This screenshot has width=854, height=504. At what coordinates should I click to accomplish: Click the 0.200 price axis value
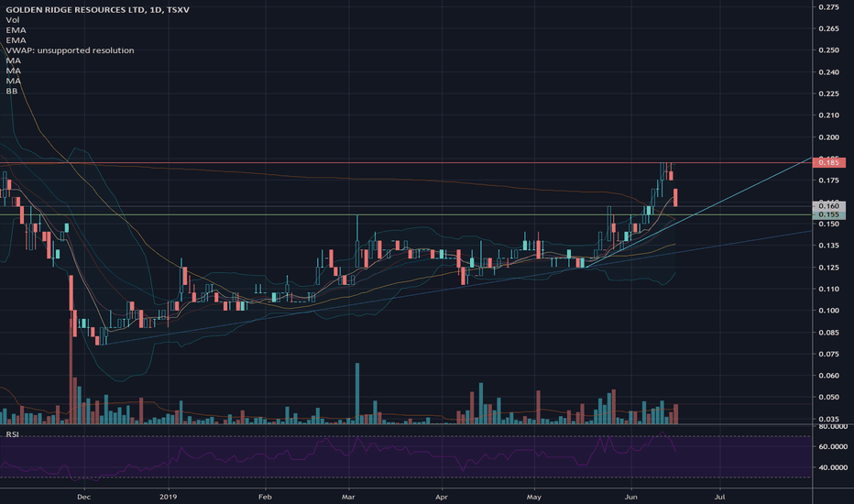(829, 137)
